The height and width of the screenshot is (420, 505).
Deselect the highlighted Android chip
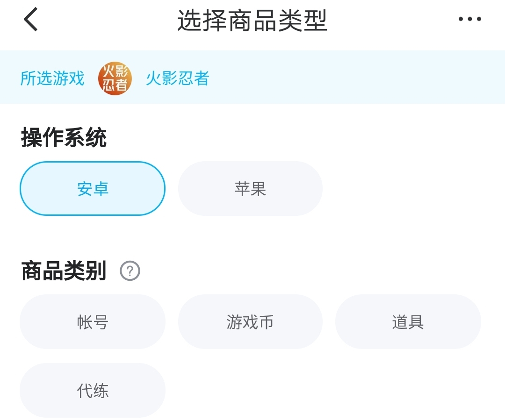click(x=93, y=189)
